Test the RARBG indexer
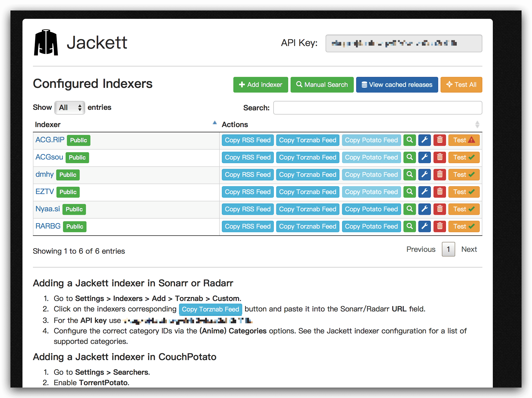 tap(464, 226)
